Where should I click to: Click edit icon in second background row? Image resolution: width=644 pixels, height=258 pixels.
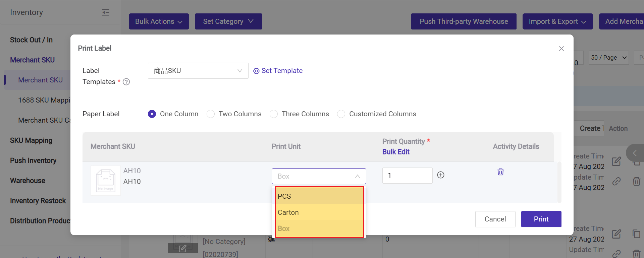(x=616, y=234)
